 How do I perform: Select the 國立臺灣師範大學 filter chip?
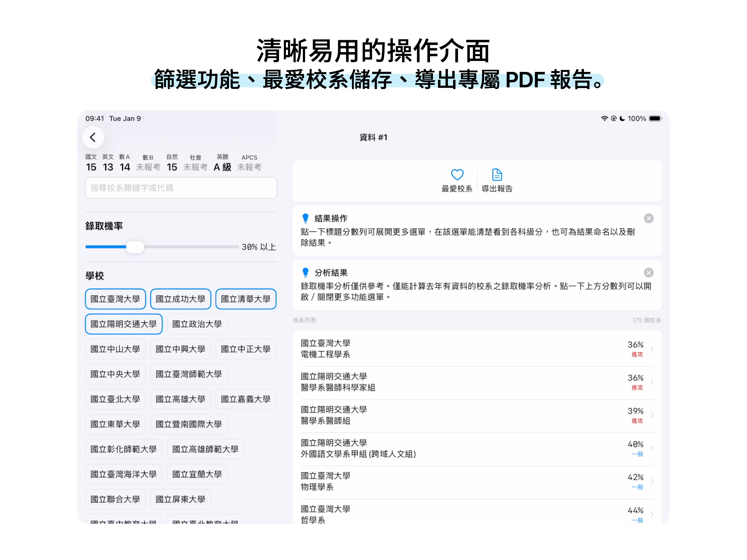point(189,374)
